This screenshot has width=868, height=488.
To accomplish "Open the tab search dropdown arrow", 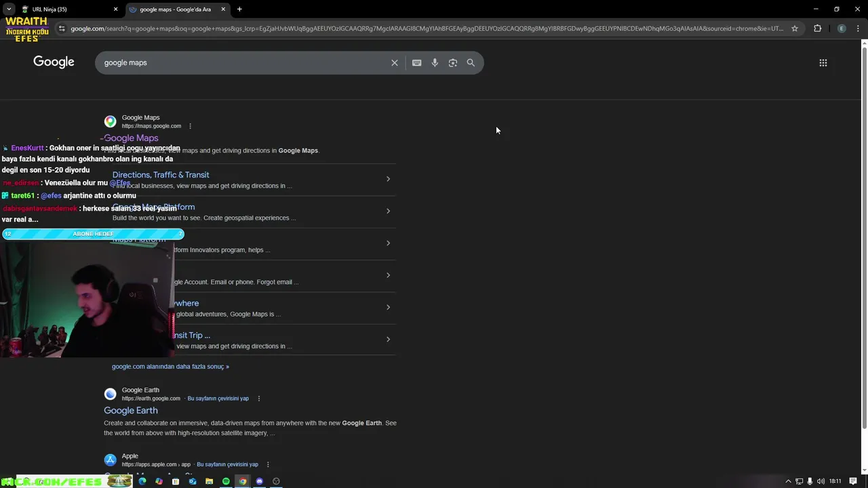I will 9,9.
